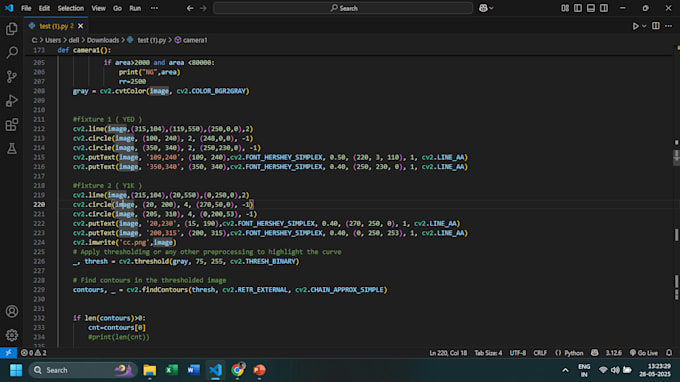Open Excel from taskbar
The width and height of the screenshot is (680, 382).
click(x=172, y=370)
